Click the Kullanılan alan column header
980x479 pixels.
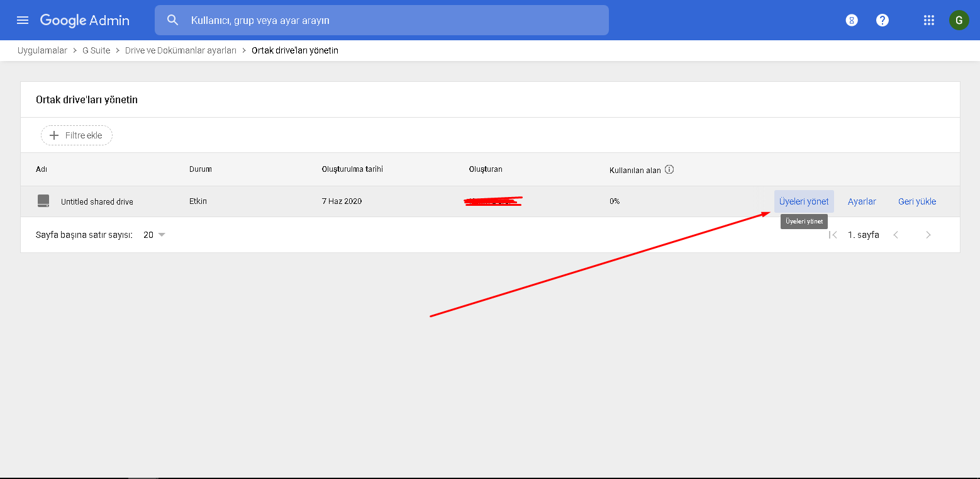click(x=635, y=170)
